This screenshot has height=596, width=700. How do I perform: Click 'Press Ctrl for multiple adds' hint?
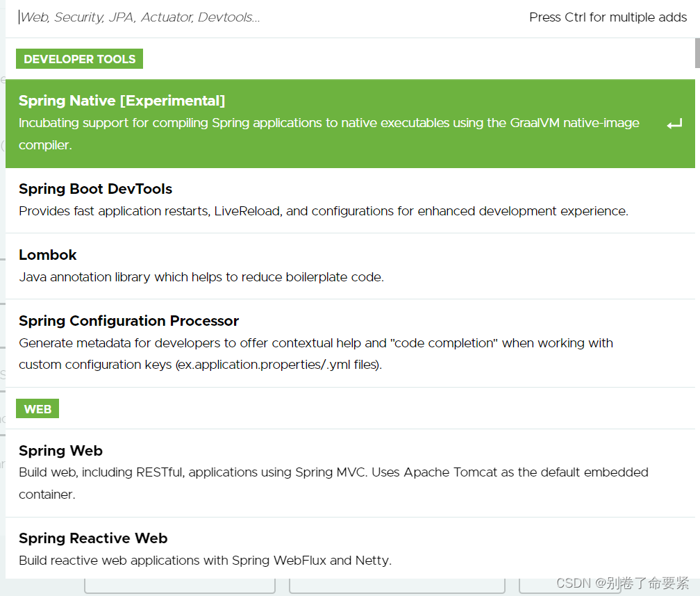click(608, 17)
